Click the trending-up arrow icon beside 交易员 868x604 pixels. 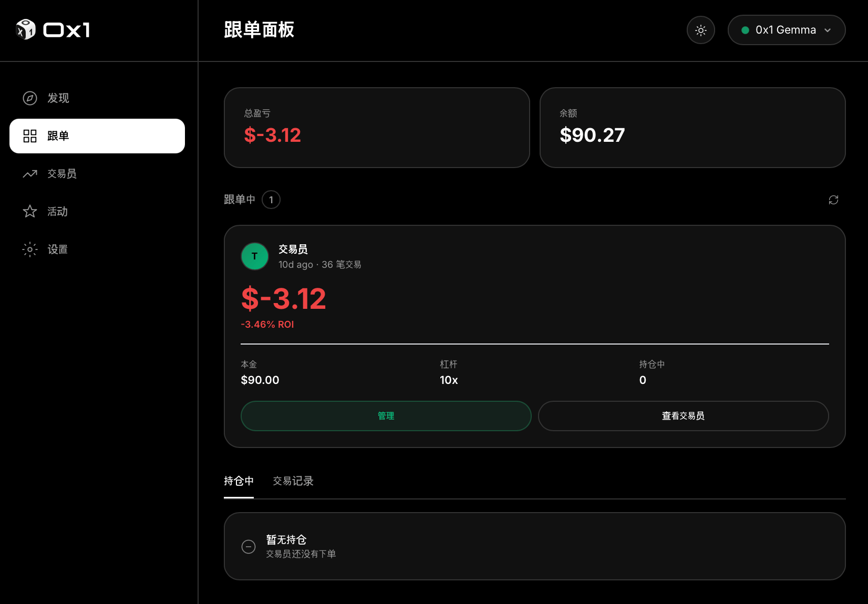coord(30,174)
